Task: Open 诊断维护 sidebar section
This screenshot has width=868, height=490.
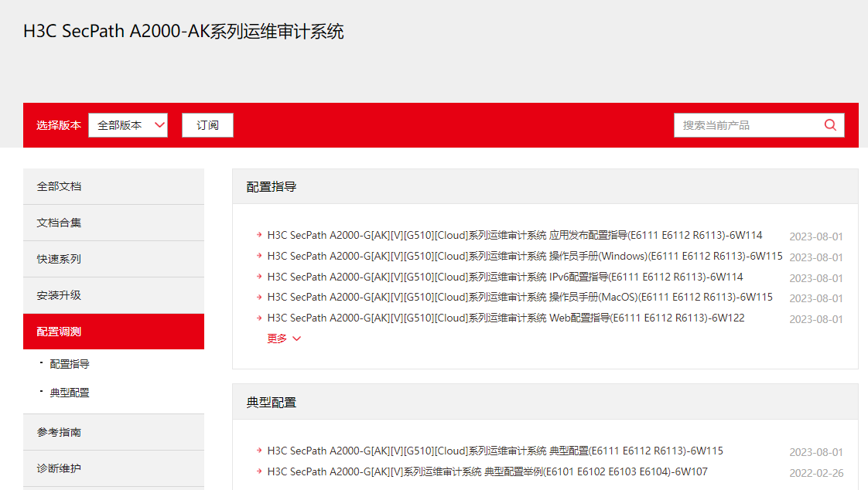Action: (114, 468)
